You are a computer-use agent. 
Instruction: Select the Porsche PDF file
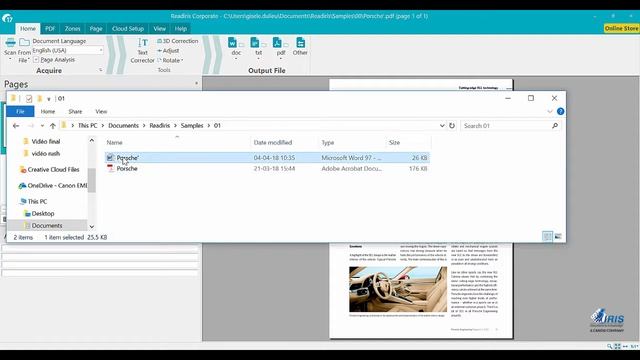pyautogui.click(x=267, y=168)
